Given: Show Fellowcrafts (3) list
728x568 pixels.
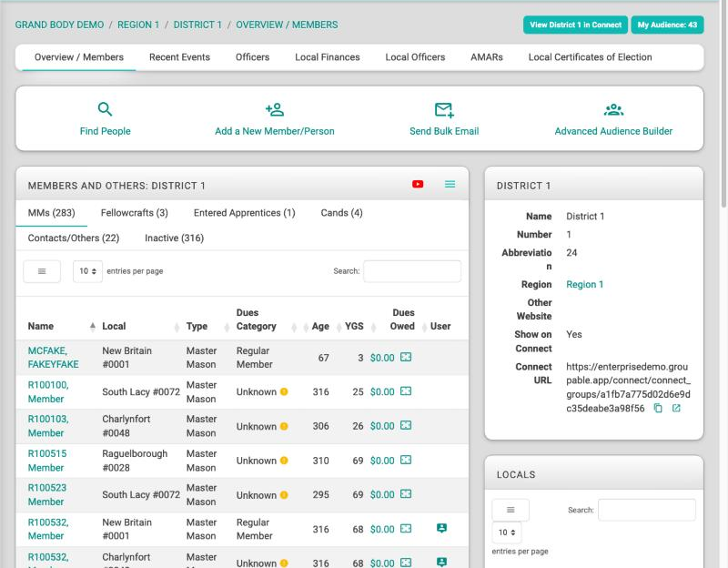Looking at the screenshot, I should tap(134, 213).
